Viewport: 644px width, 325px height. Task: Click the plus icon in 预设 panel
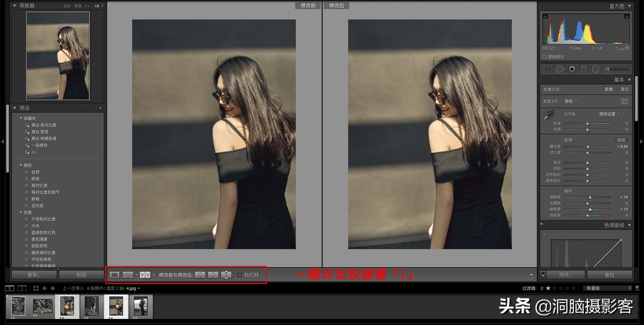100,108
